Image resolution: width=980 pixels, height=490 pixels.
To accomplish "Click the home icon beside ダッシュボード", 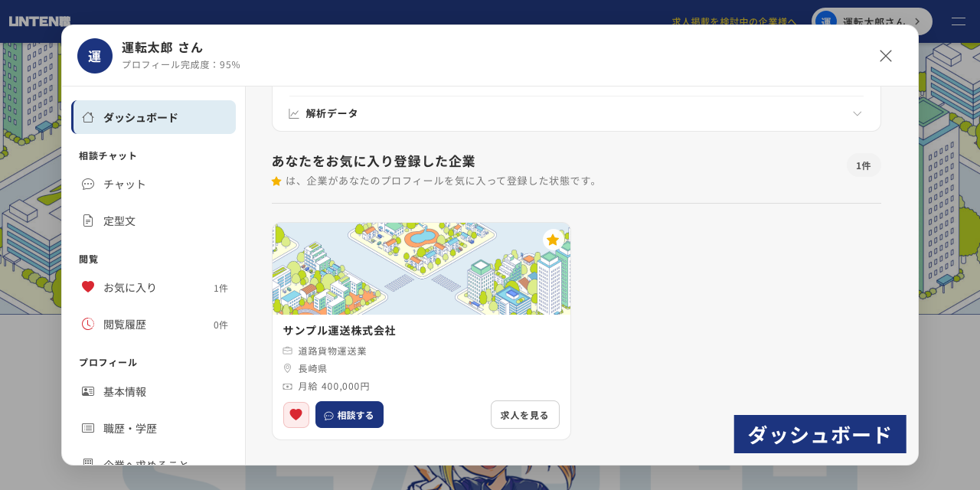I will click(88, 117).
